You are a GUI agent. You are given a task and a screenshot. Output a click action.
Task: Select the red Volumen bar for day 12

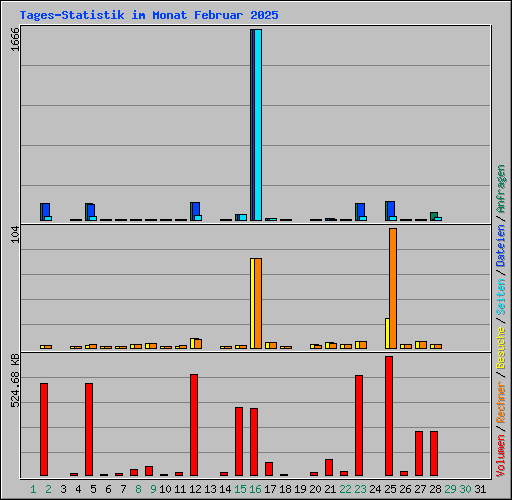click(194, 425)
